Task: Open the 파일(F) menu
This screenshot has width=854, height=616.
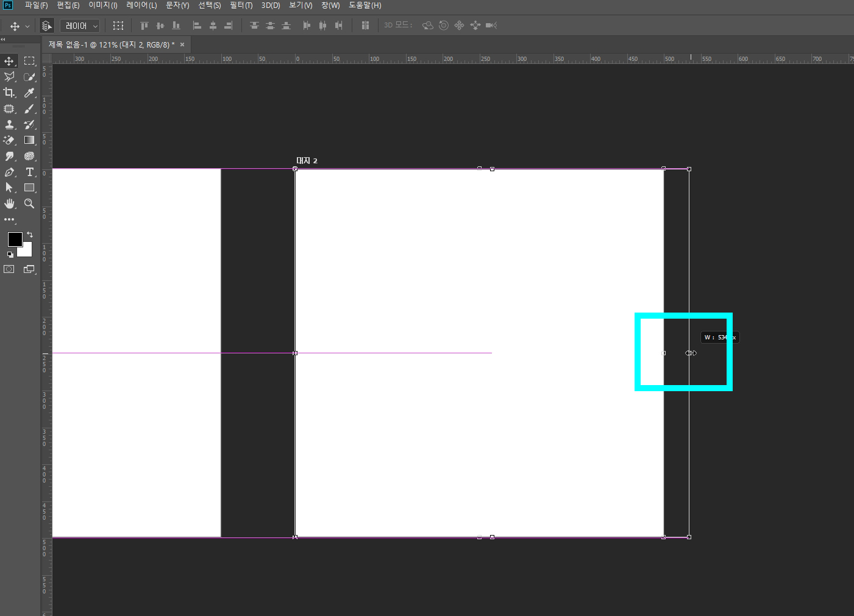Action: [36, 5]
